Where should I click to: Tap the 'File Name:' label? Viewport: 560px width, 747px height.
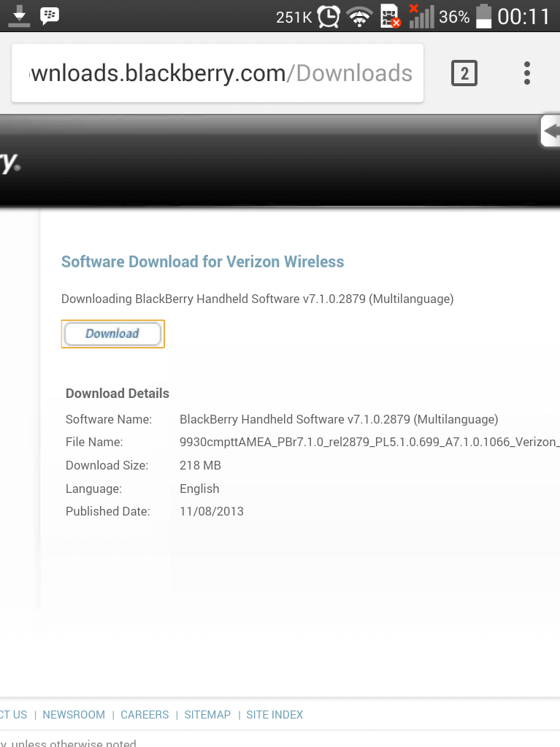pos(94,442)
